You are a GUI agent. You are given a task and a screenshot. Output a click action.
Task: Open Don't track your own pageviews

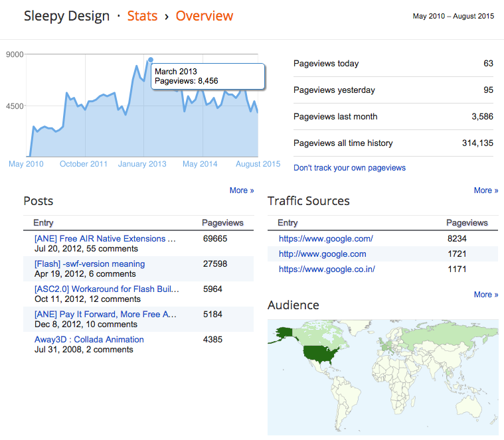pyautogui.click(x=349, y=168)
